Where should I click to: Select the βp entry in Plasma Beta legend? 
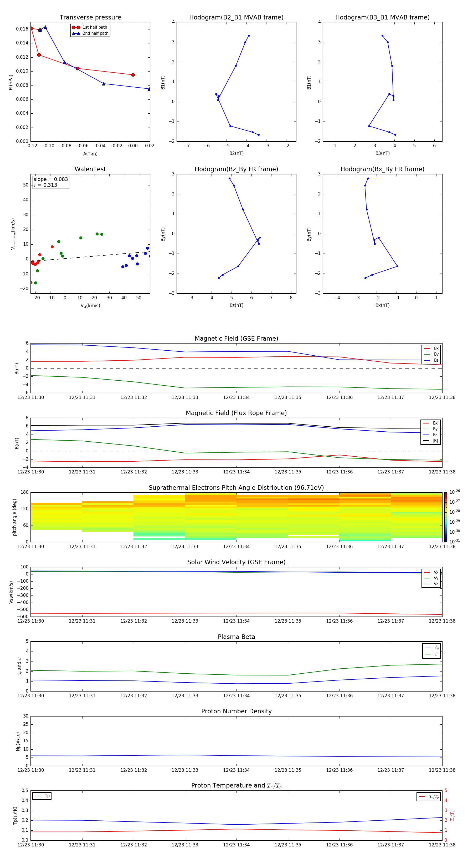431,647
